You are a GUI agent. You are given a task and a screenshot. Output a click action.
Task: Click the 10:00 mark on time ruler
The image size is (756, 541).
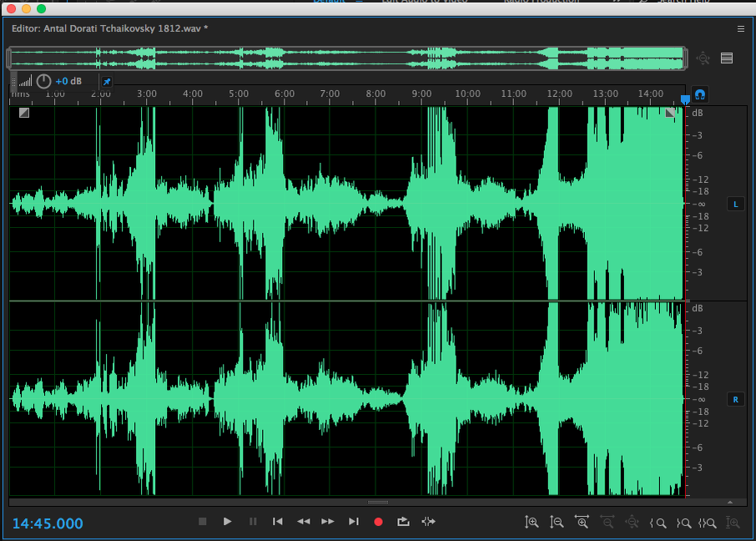[467, 94]
